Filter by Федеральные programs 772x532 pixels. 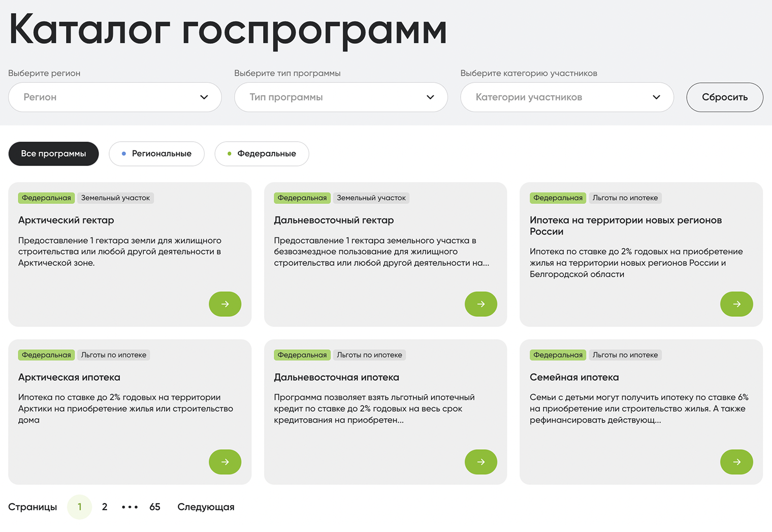pos(262,154)
